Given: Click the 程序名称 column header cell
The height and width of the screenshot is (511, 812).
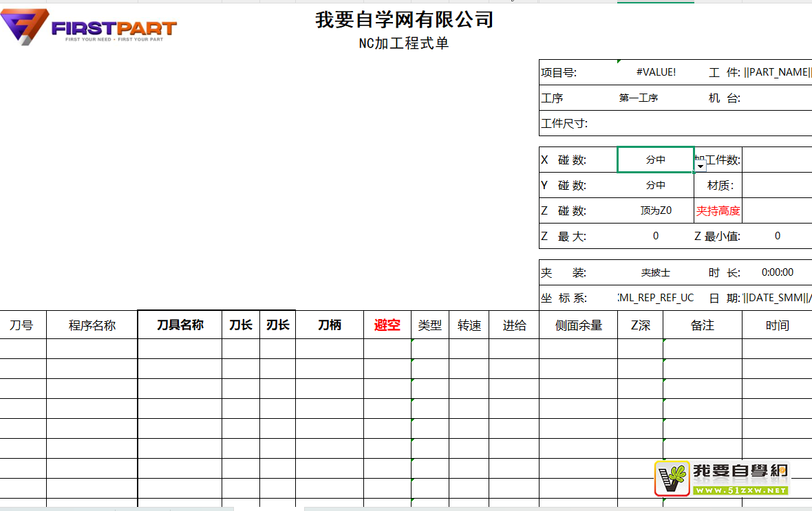Looking at the screenshot, I should (92, 325).
